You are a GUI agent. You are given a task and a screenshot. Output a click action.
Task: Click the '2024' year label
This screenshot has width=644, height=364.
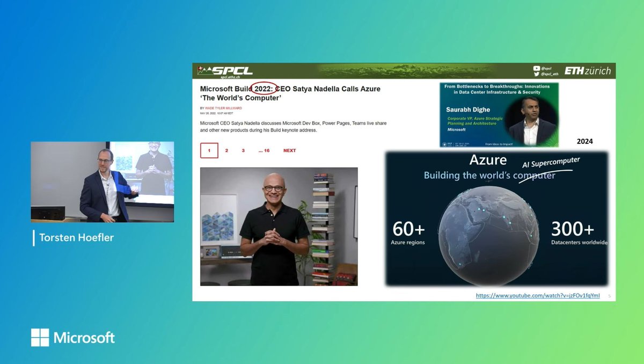point(585,142)
